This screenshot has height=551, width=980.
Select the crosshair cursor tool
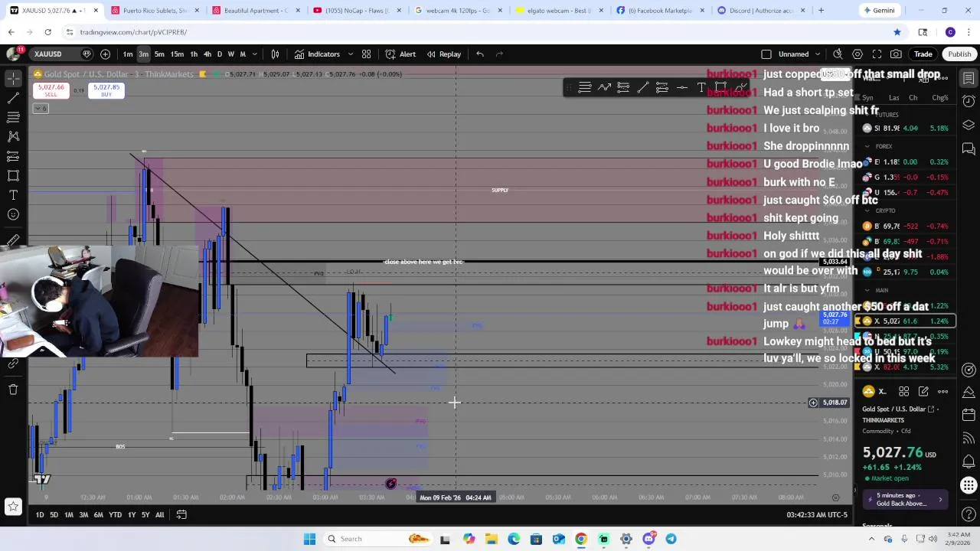point(13,79)
